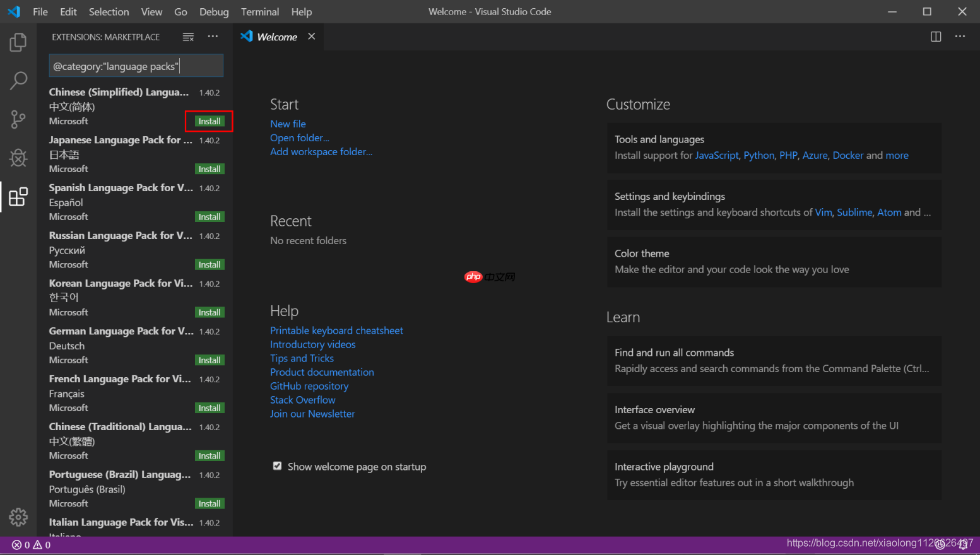Image resolution: width=980 pixels, height=555 pixels.
Task: Open the Extensions panel More Actions menu
Action: pos(213,37)
